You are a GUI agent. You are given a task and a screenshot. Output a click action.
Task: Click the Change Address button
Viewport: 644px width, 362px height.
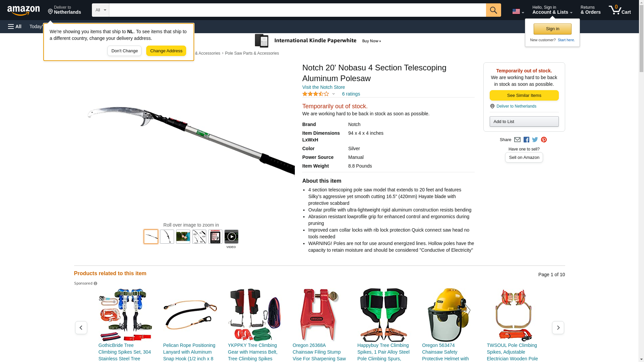coord(166,51)
